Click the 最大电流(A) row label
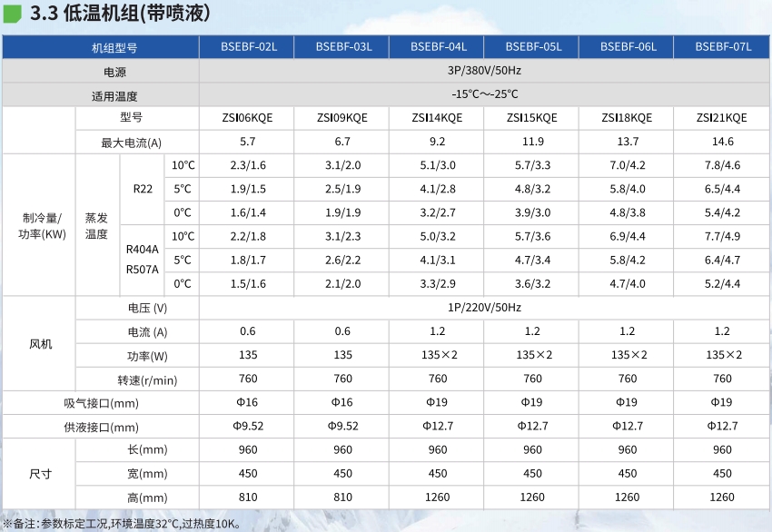Image resolution: width=772 pixels, height=532 pixels. tap(132, 143)
